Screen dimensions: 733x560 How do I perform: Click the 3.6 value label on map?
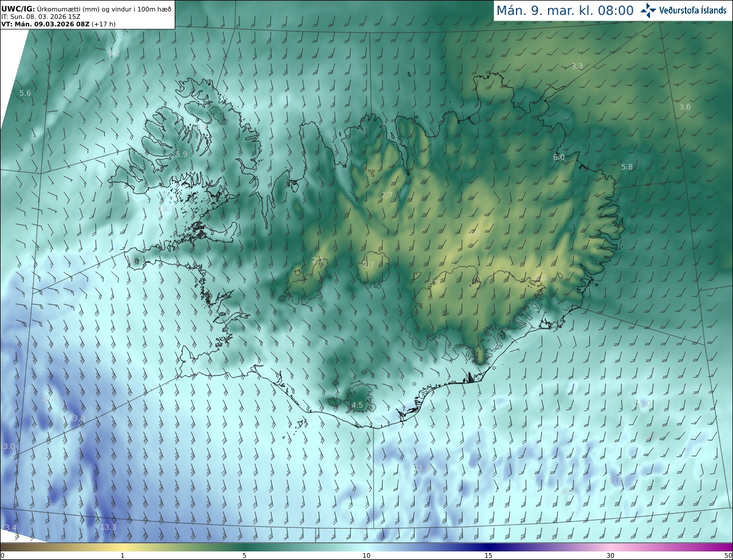685,107
